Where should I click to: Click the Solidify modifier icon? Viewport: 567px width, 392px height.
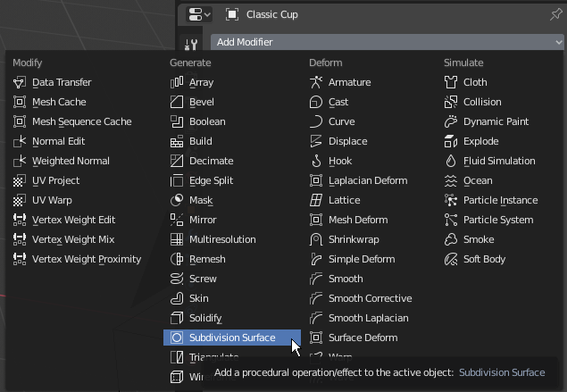coord(177,318)
